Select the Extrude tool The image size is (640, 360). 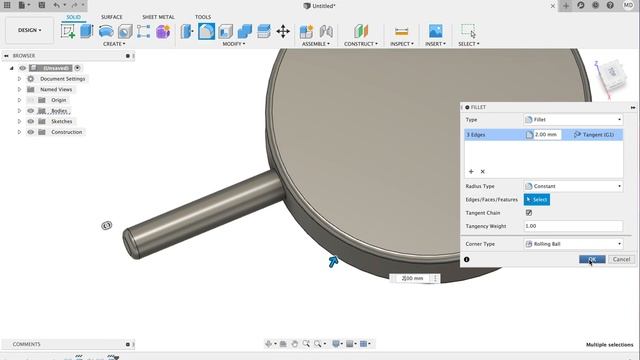(x=87, y=31)
